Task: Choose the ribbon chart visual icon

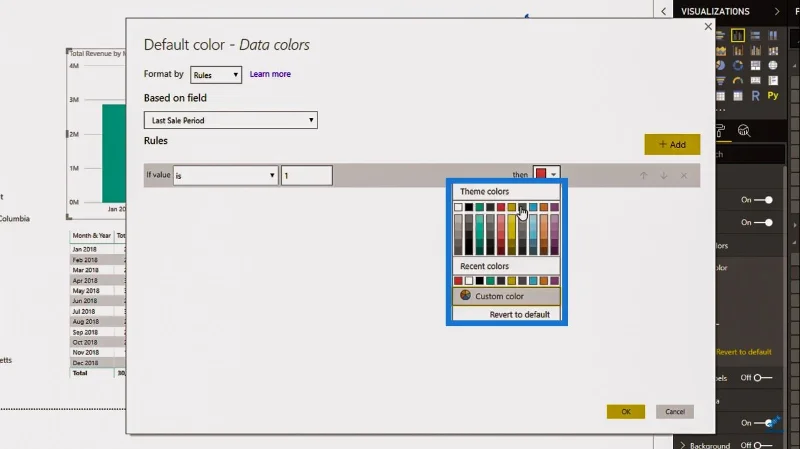Action: click(773, 51)
